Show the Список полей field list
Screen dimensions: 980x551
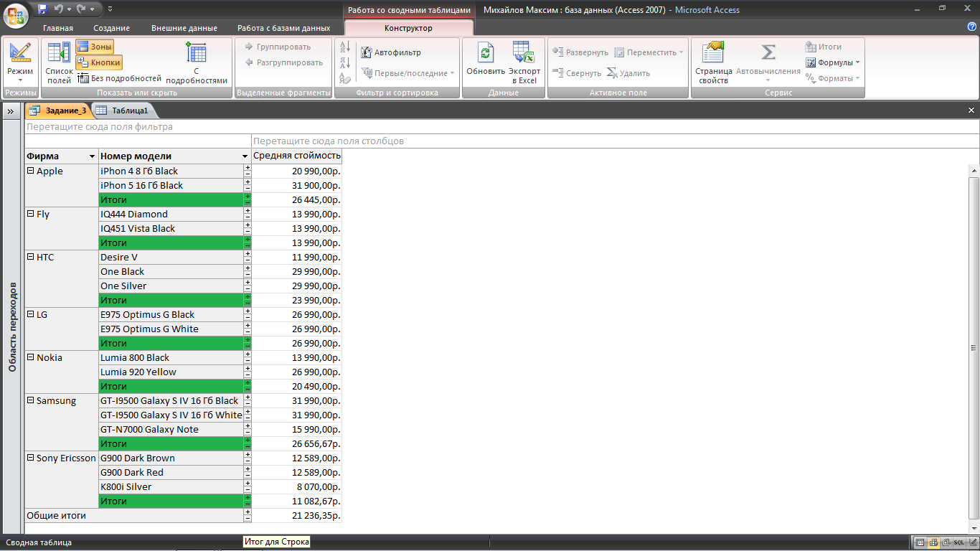59,62
